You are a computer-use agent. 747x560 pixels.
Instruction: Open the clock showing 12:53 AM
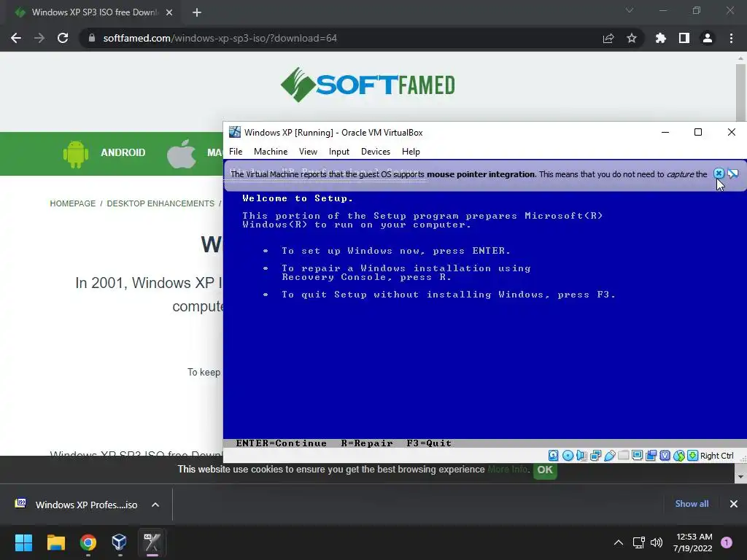tap(693, 542)
